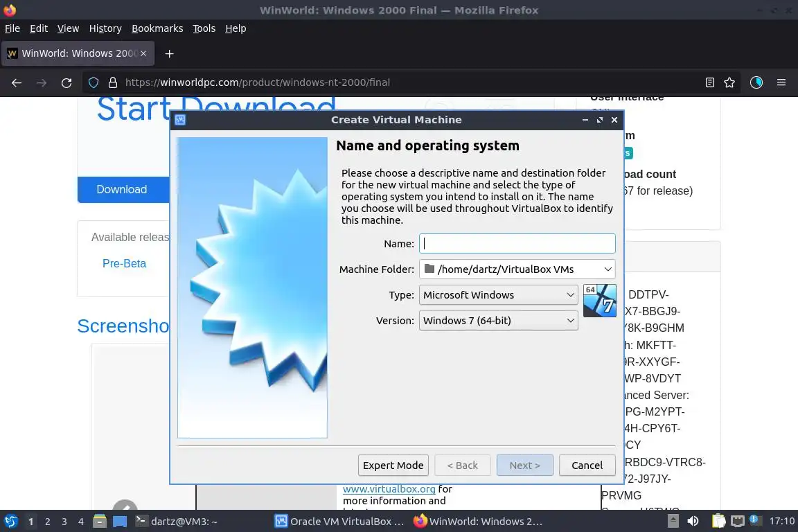
Task: Switch to workspace 4 in the taskbar
Action: point(81,522)
